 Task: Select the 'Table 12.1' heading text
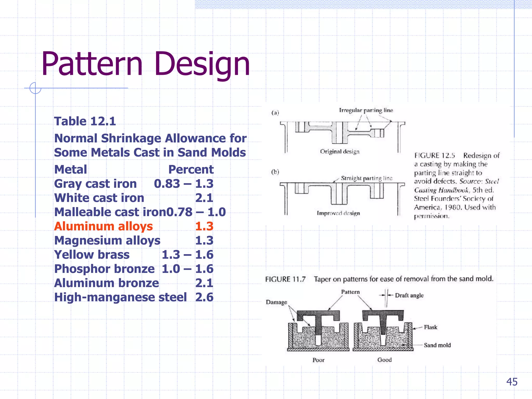[85, 121]
